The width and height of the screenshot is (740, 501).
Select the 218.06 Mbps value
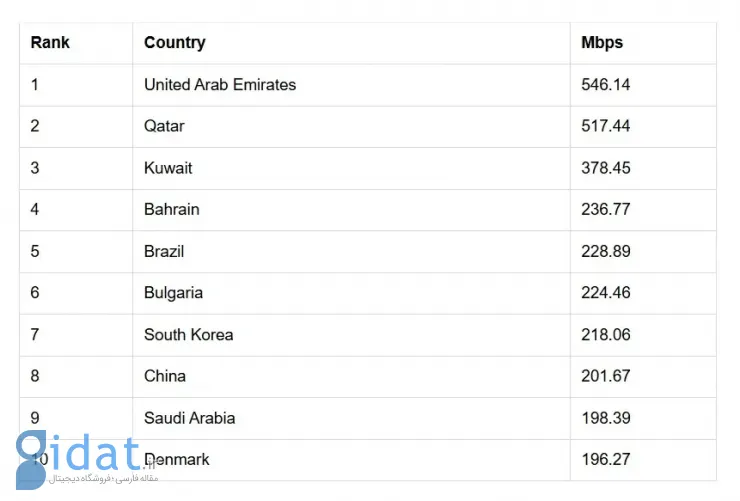click(606, 335)
